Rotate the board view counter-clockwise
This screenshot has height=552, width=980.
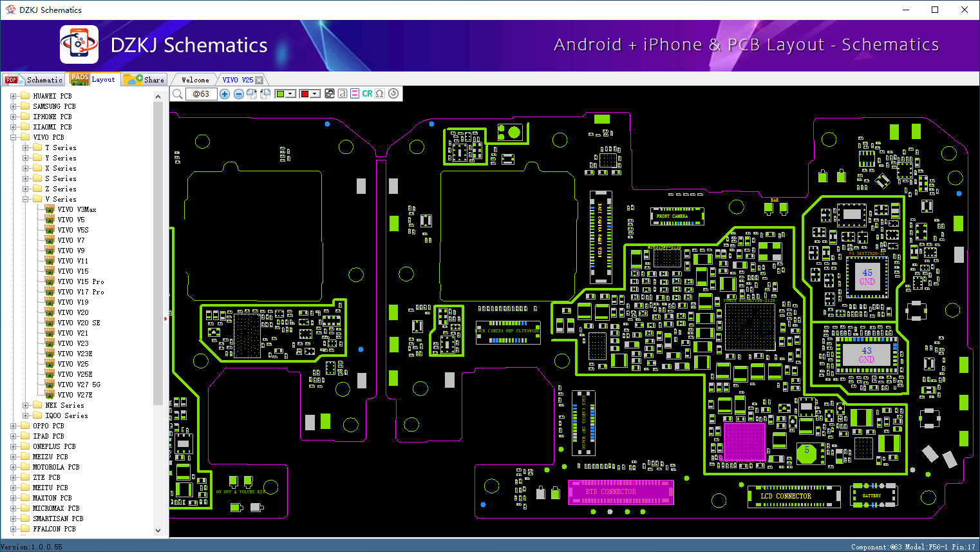click(x=265, y=94)
